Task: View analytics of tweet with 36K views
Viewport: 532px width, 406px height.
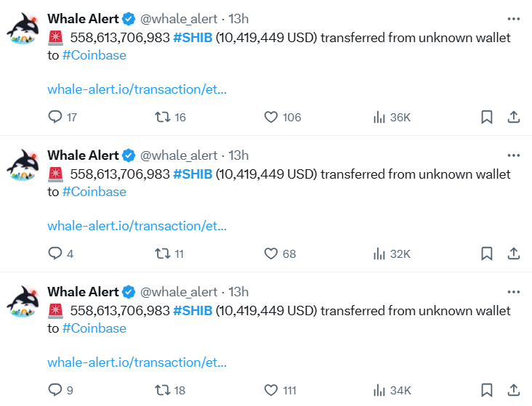Action: click(x=379, y=117)
